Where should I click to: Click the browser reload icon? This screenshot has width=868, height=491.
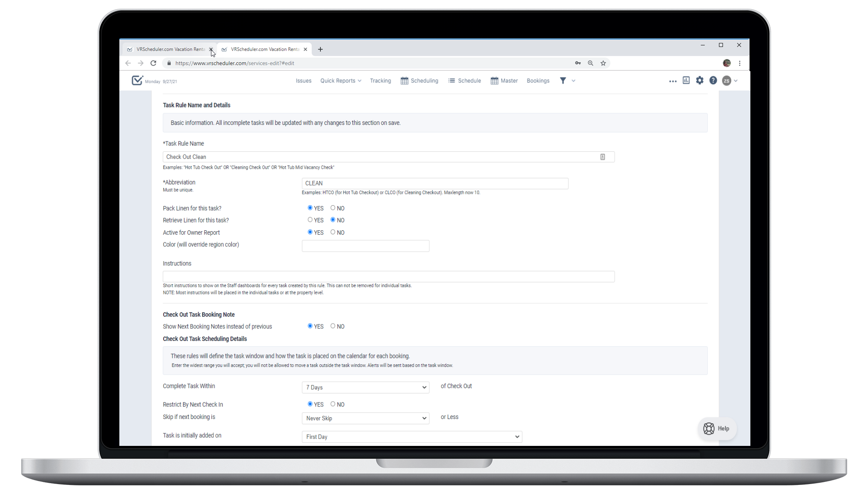tap(153, 63)
